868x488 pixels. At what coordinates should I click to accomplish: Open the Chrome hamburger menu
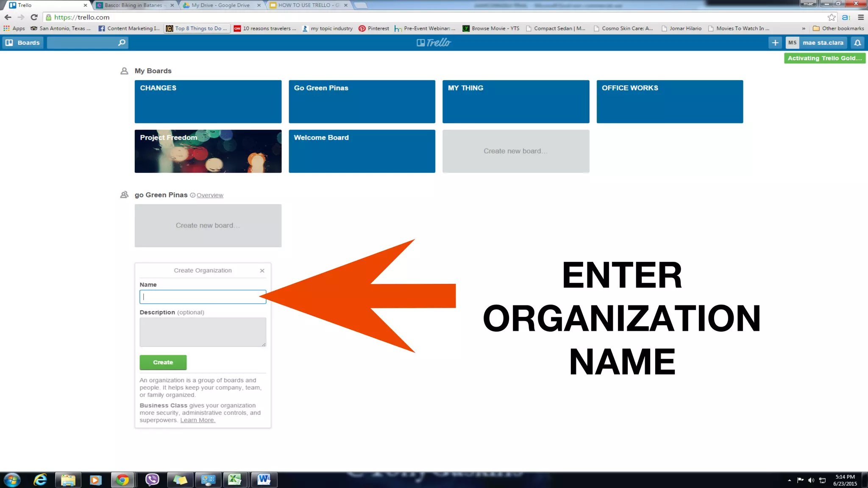[861, 17]
